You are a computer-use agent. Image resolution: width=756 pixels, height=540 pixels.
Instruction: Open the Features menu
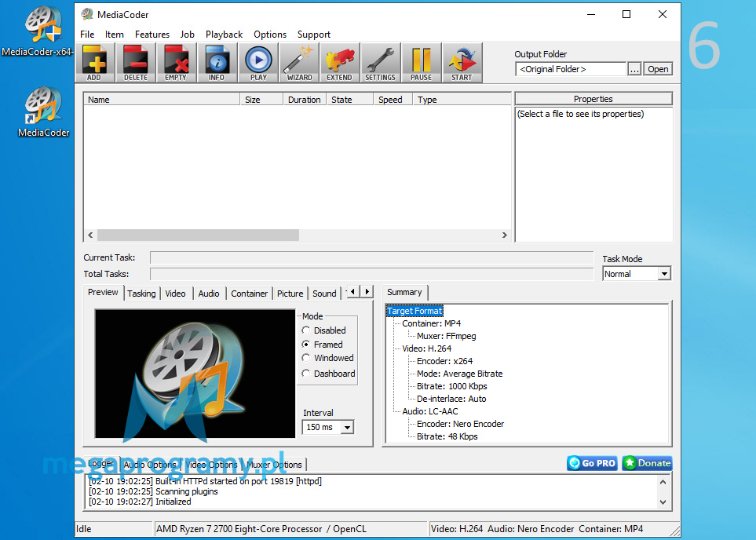coord(152,35)
